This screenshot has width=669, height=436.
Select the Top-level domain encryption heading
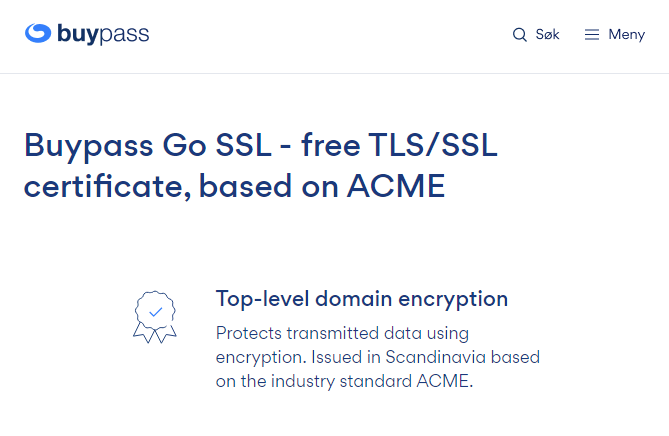click(x=362, y=298)
